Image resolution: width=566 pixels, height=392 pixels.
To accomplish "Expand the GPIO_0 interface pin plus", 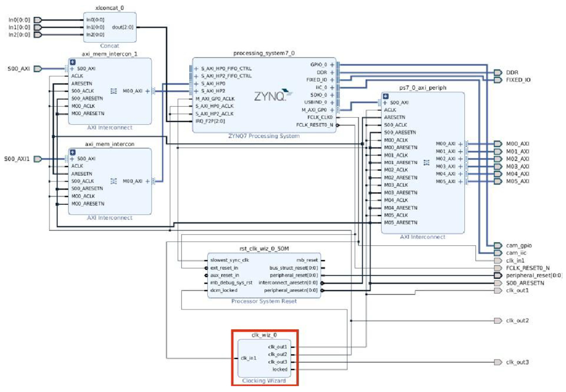I will [332, 65].
